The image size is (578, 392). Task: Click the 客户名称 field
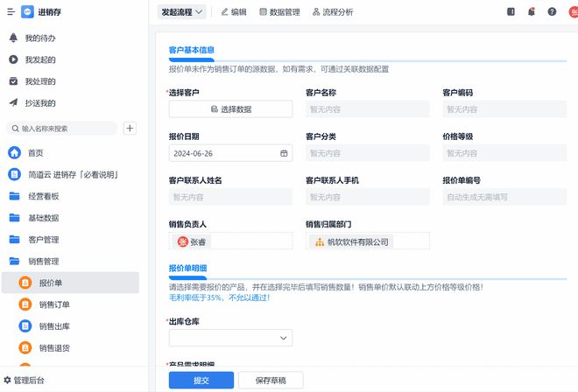[368, 109]
